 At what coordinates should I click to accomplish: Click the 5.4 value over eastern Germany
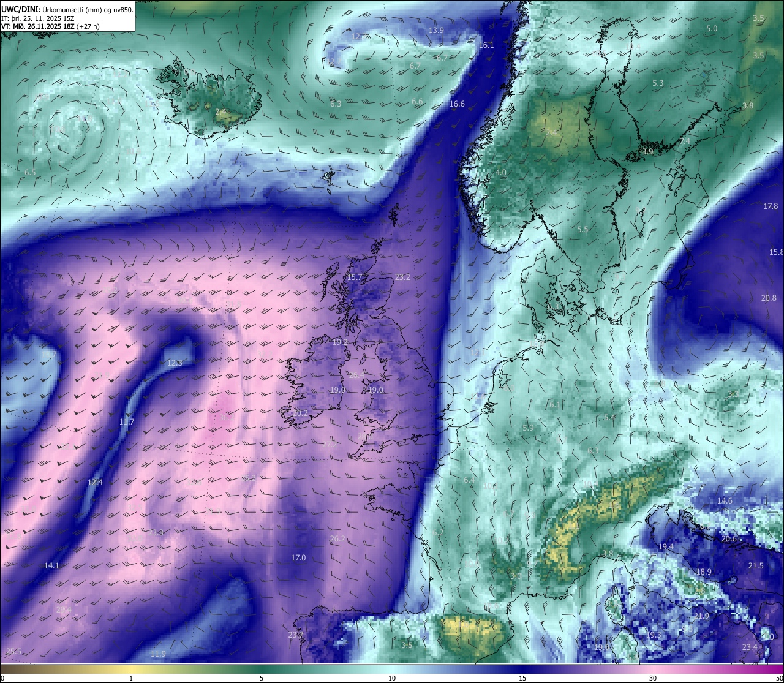point(609,418)
